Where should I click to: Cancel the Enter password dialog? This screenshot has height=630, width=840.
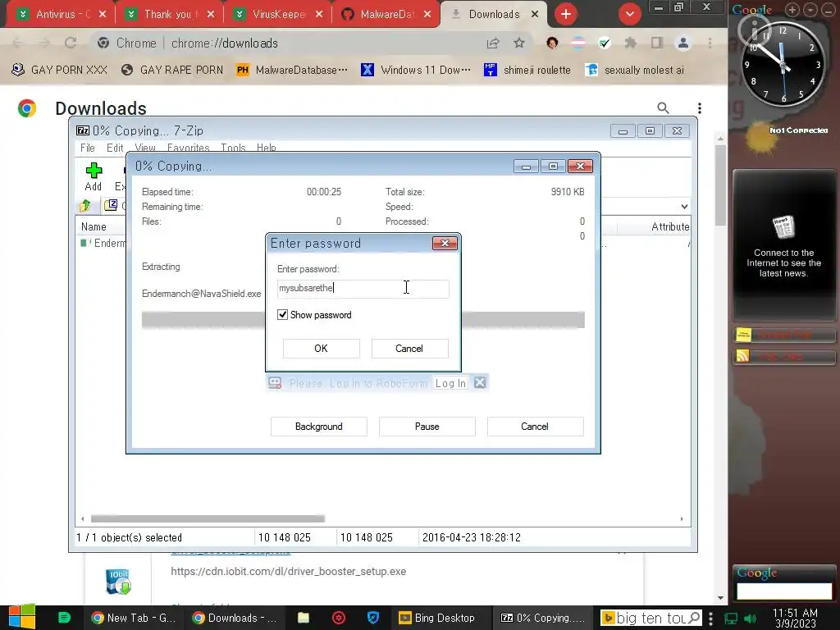(x=409, y=348)
